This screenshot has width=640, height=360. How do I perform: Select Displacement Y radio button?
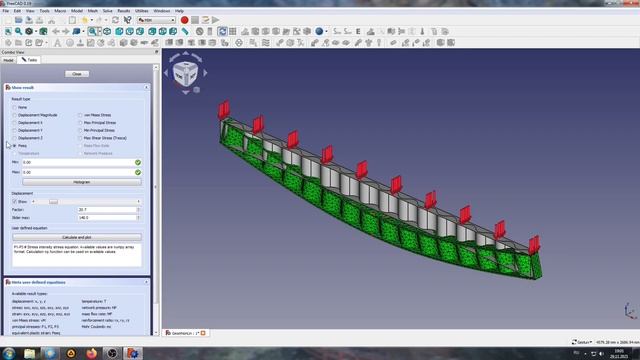(x=15, y=131)
